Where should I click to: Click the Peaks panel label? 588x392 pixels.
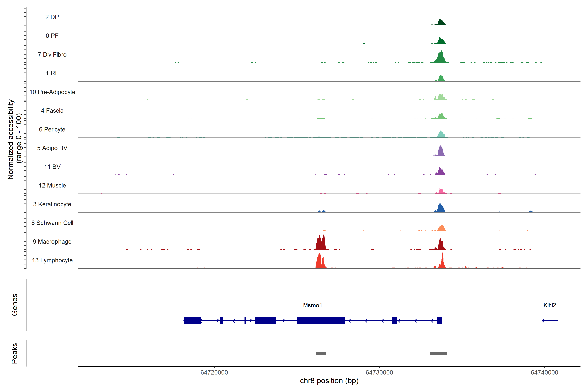[x=15, y=353]
